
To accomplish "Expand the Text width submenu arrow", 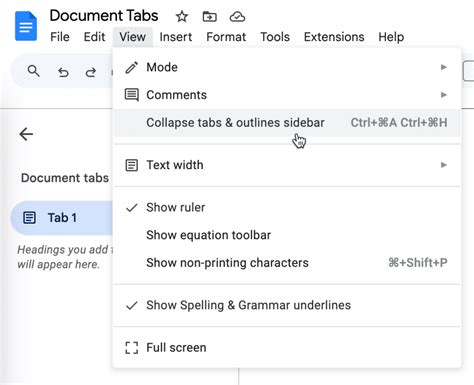I will click(x=444, y=165).
